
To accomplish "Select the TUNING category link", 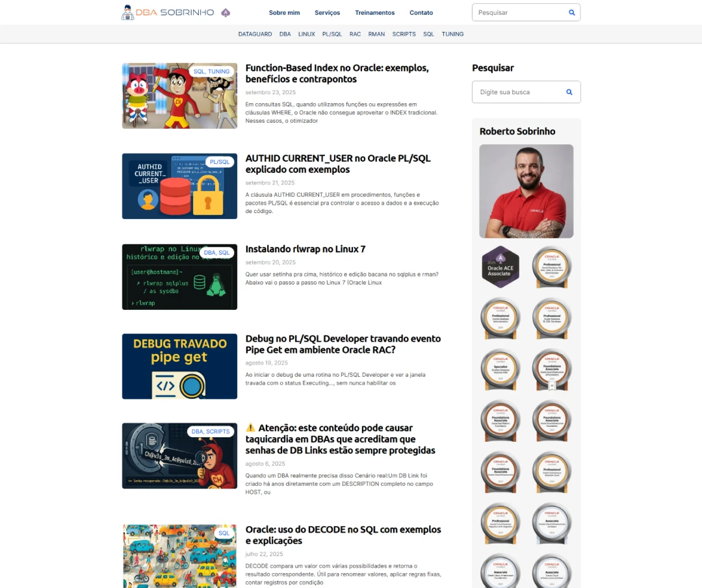I will (x=452, y=34).
